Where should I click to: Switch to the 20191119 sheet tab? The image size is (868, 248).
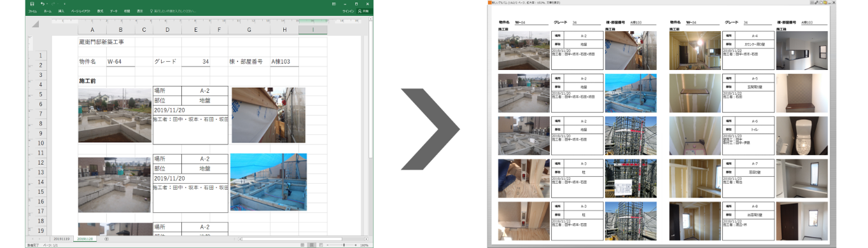point(62,239)
